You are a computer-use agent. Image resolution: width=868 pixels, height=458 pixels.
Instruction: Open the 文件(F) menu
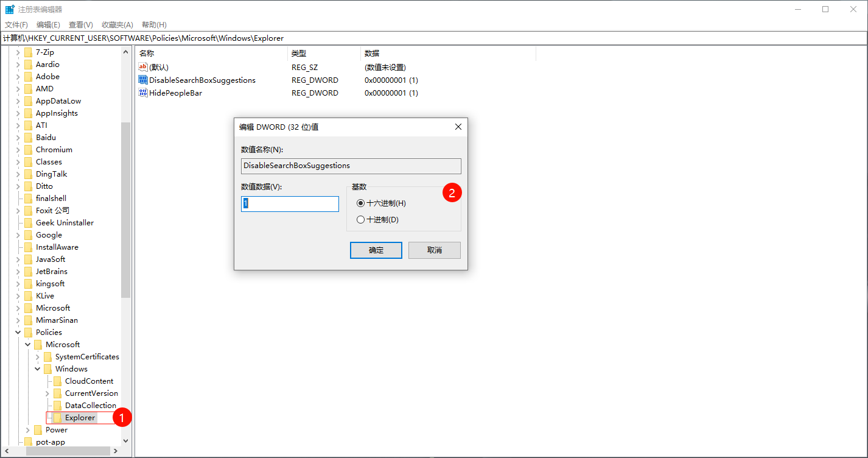pyautogui.click(x=16, y=25)
